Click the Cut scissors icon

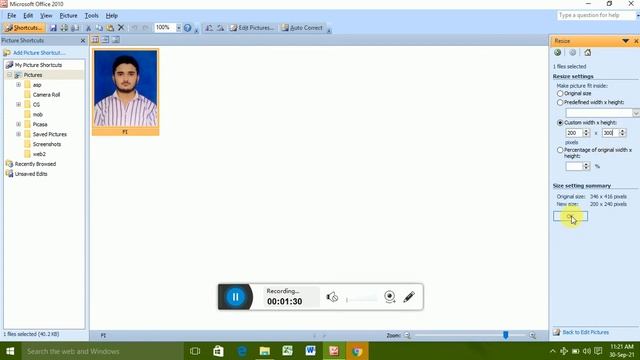click(x=88, y=28)
